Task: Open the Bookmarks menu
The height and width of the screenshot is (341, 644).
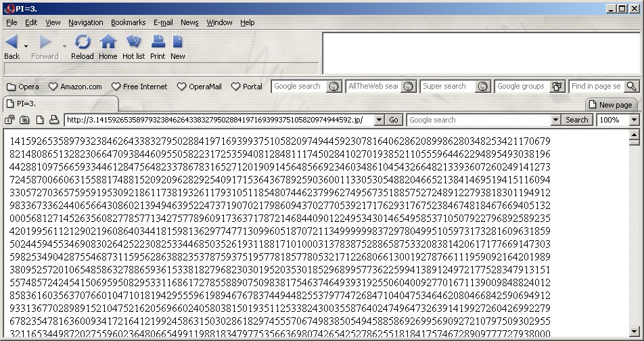Action: coord(128,22)
